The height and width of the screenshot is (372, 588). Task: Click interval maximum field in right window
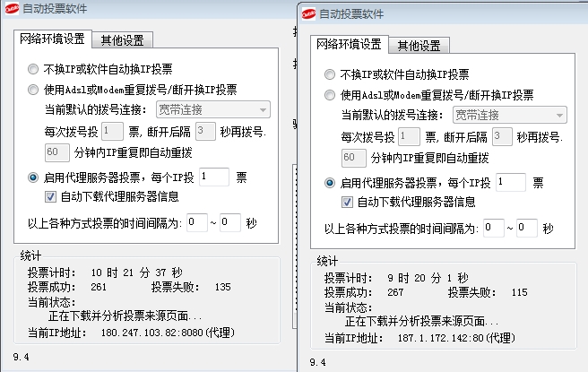click(x=526, y=228)
